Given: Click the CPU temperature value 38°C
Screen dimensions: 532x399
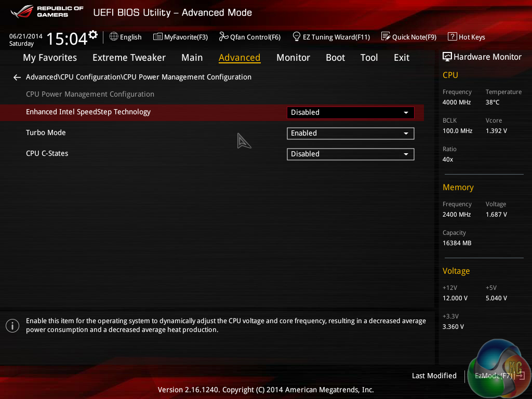Looking at the screenshot, I should click(x=493, y=102).
